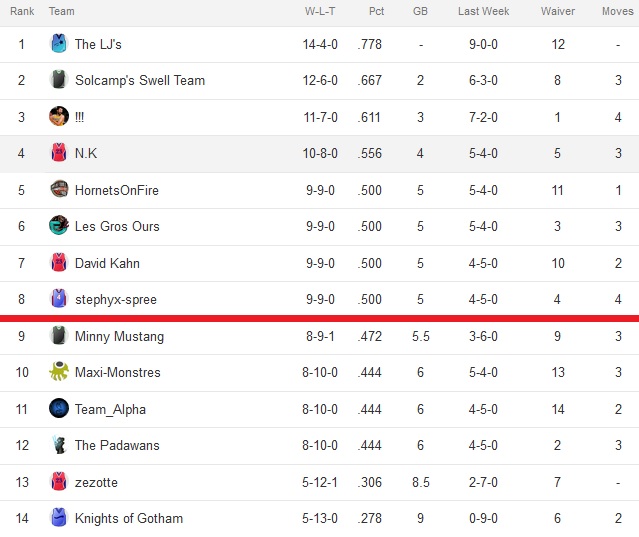
Task: Select the Waiver column header
Action: click(557, 11)
